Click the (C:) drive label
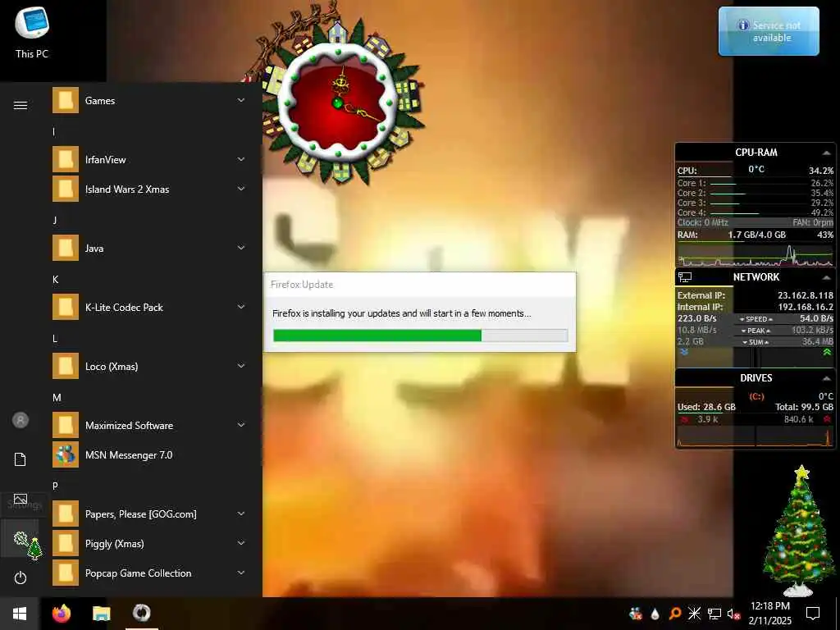 point(756,396)
